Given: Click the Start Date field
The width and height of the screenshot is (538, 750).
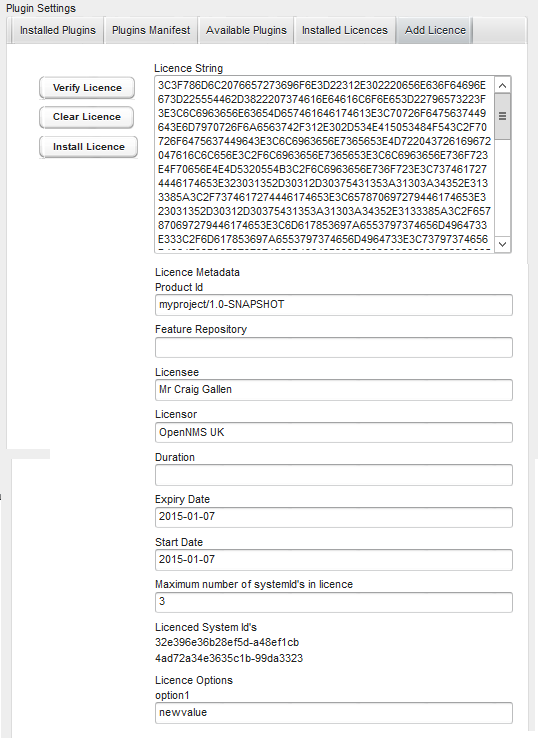Looking at the screenshot, I should click(333, 560).
